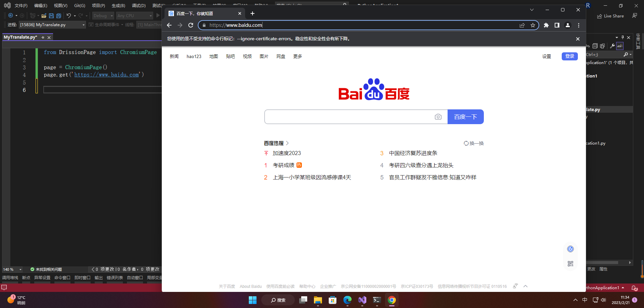The width and height of the screenshot is (644, 308).
Task: Switch to the 断点 breakpoints tab
Action: point(26,278)
